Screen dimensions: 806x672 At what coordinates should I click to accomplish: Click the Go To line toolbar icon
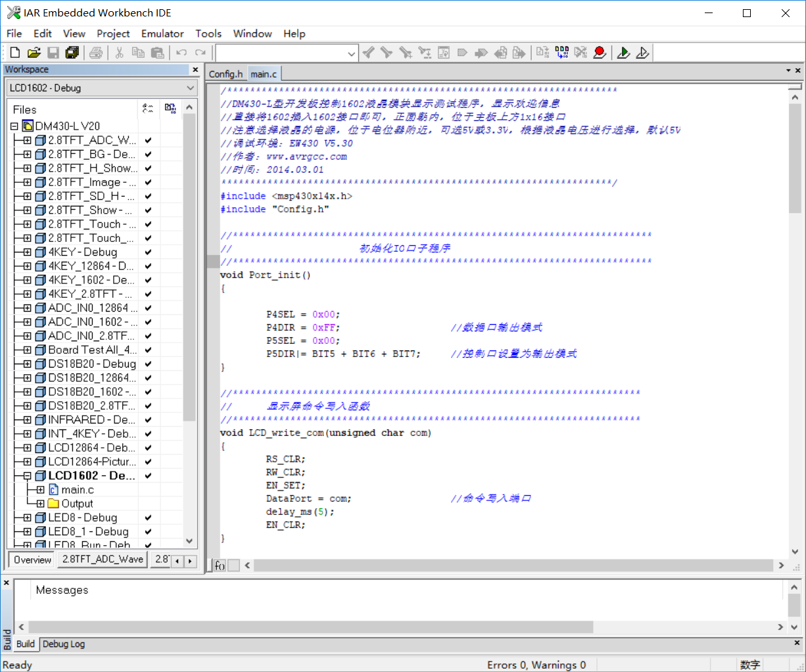[x=444, y=53]
